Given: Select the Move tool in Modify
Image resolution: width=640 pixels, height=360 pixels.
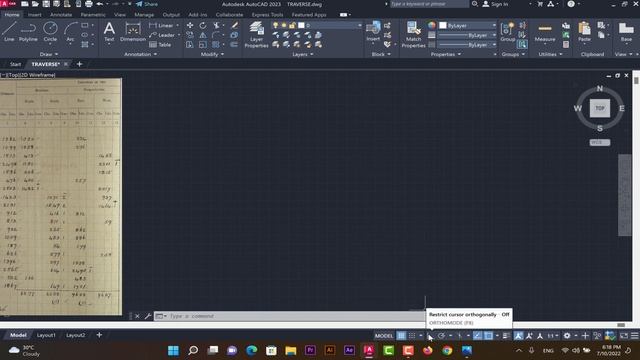Looking at the screenshot, I should pyautogui.click(x=190, y=25).
